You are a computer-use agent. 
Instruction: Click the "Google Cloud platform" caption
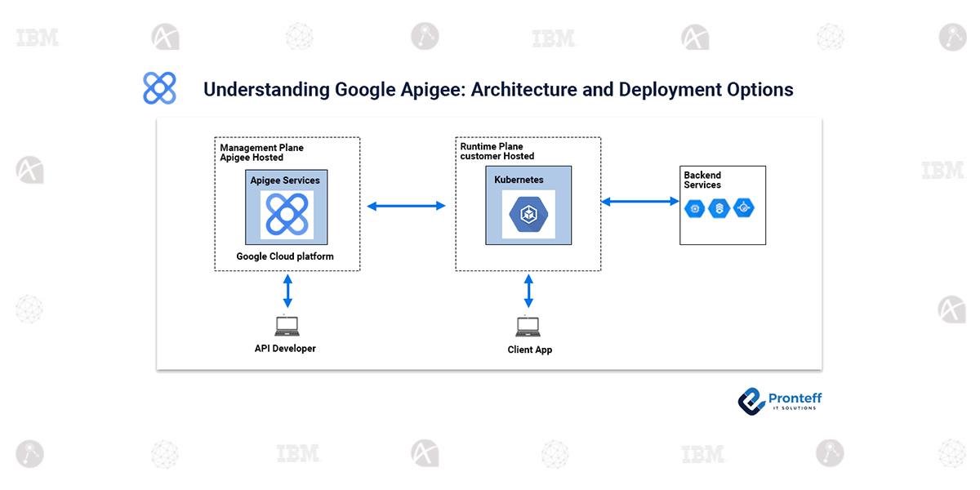[x=285, y=256]
